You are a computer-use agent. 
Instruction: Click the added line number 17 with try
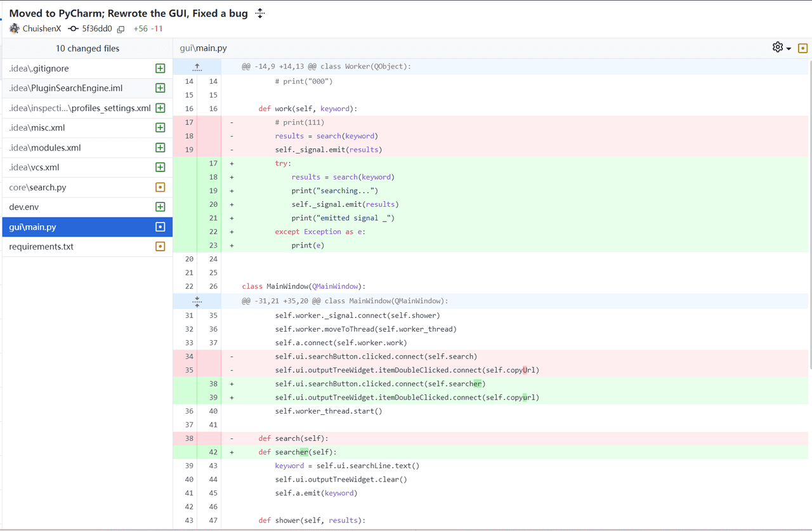tap(213, 164)
